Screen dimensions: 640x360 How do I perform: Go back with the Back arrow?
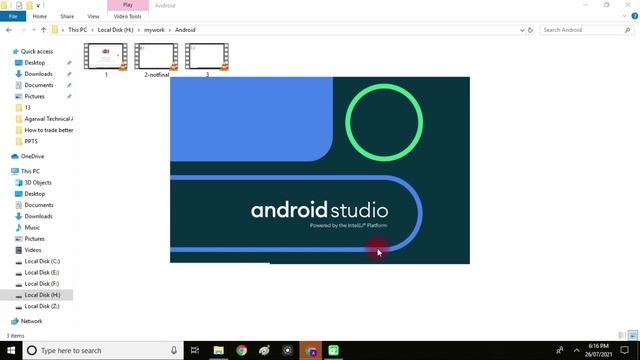point(9,30)
